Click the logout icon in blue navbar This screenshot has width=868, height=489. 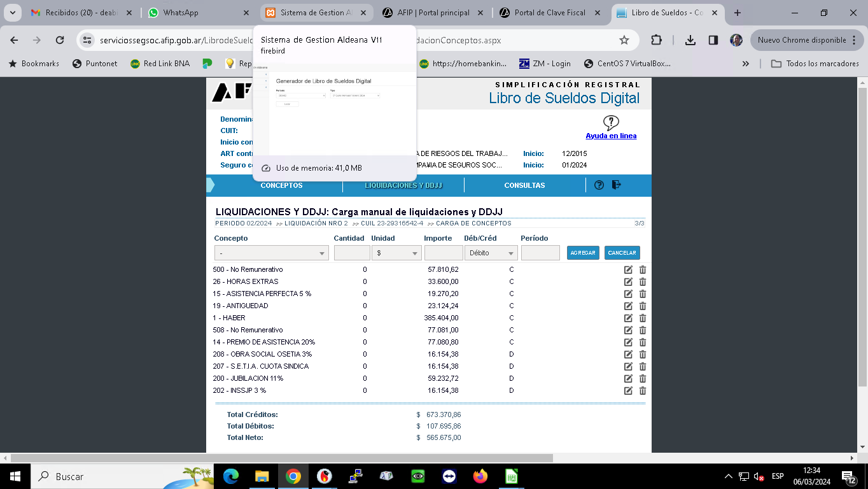616,185
